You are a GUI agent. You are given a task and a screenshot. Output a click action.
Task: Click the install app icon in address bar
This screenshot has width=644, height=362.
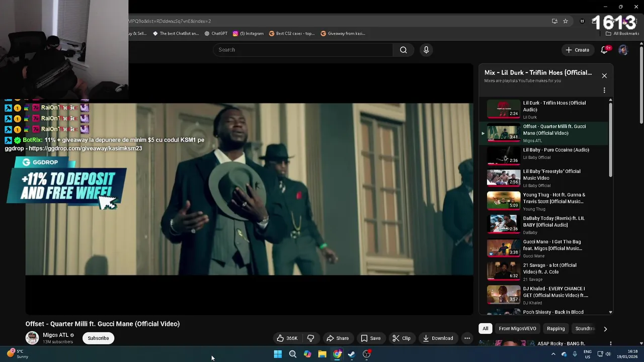[x=554, y=21]
